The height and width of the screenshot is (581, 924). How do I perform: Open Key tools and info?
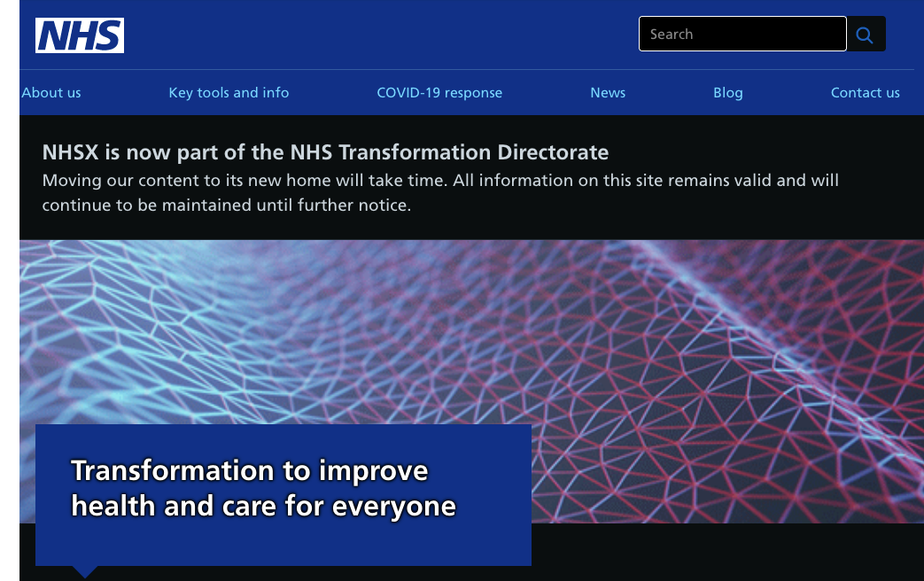point(229,92)
